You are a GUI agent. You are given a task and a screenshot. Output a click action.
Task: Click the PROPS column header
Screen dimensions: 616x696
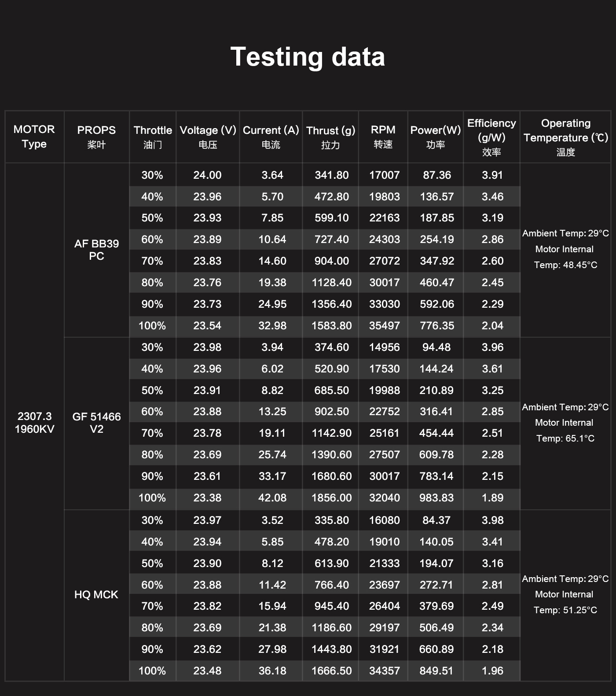[96, 137]
